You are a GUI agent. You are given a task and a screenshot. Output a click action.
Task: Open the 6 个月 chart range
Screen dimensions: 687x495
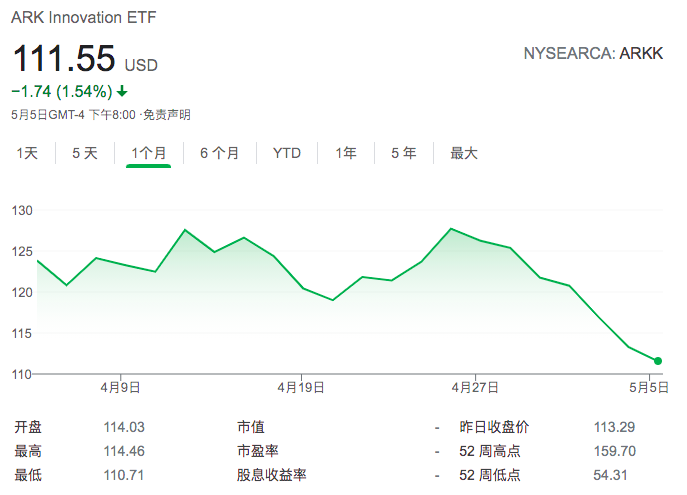point(220,153)
